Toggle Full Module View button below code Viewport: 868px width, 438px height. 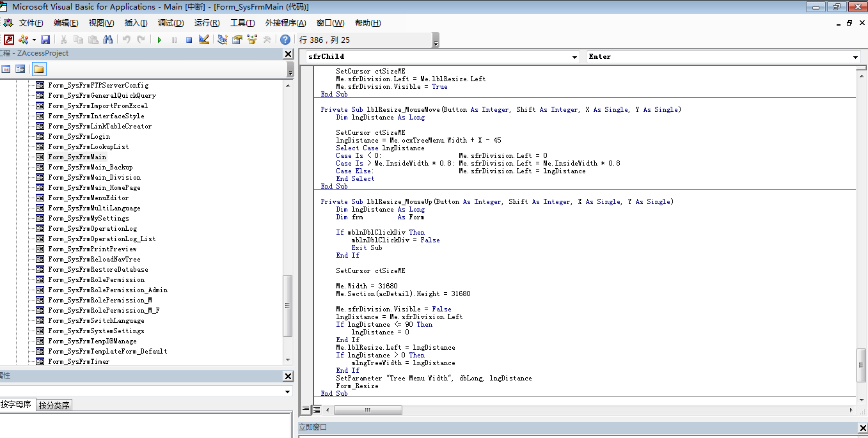point(315,410)
